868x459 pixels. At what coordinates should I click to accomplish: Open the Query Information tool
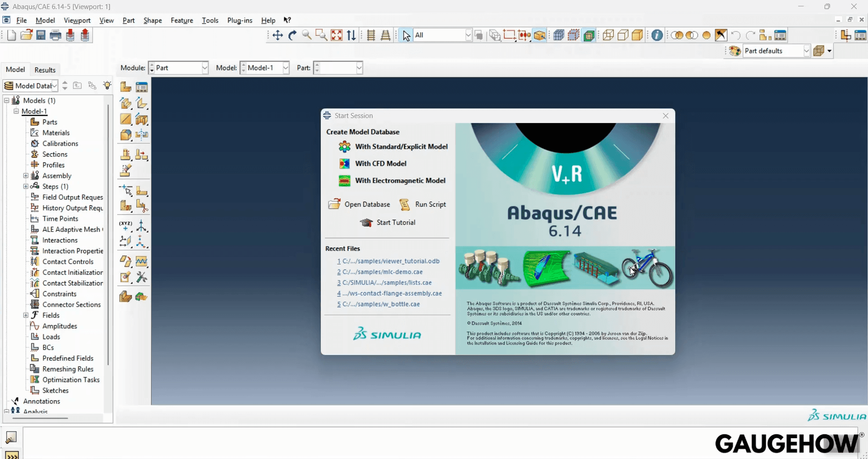[658, 35]
